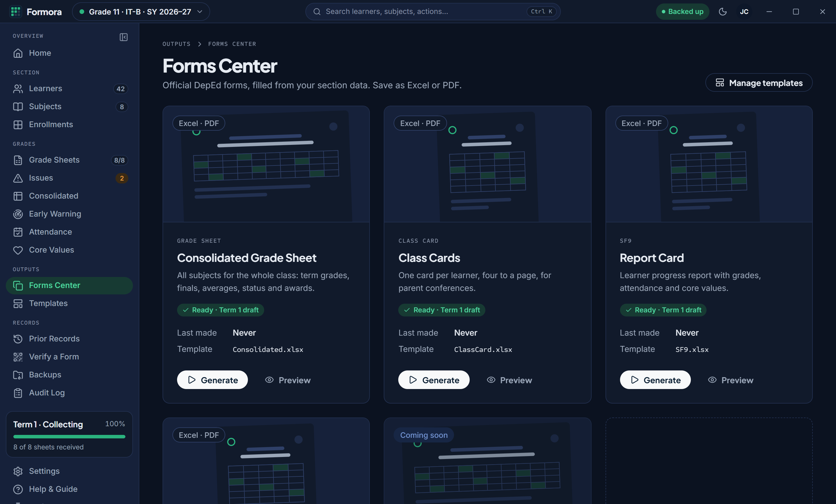
Task: Click Ready Term 1 draft badge on Class Cards
Action: (442, 310)
